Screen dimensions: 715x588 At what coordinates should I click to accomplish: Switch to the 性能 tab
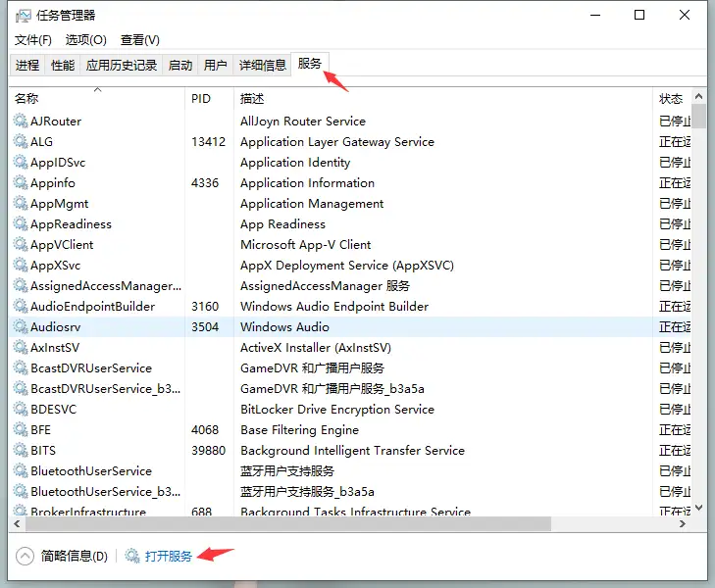coord(63,66)
